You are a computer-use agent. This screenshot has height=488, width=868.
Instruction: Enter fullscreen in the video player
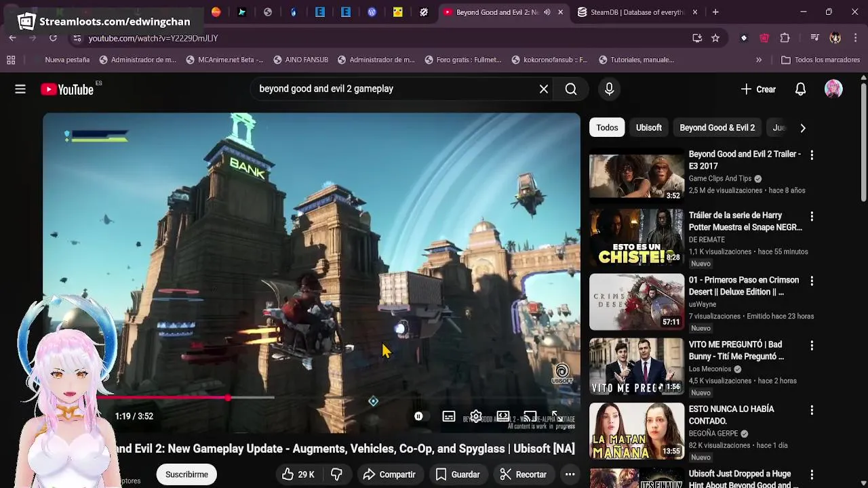click(x=557, y=416)
